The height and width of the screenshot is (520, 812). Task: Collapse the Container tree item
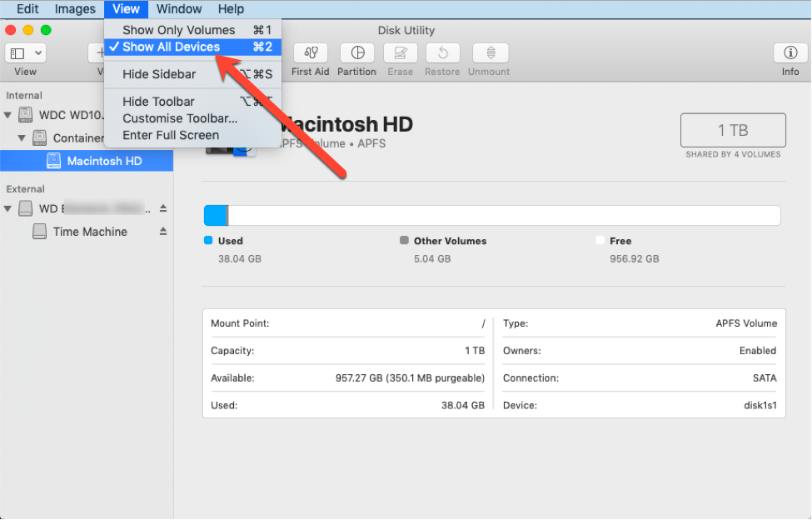pyautogui.click(x=22, y=137)
